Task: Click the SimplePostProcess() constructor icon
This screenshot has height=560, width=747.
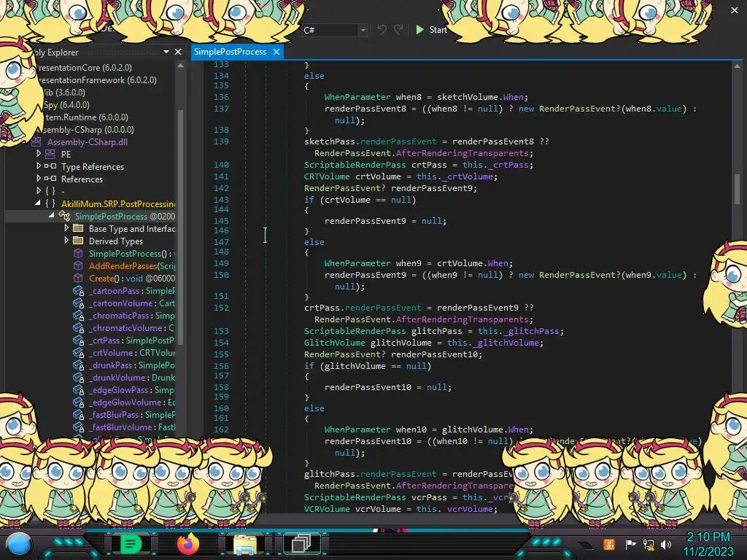Action: 78,253
